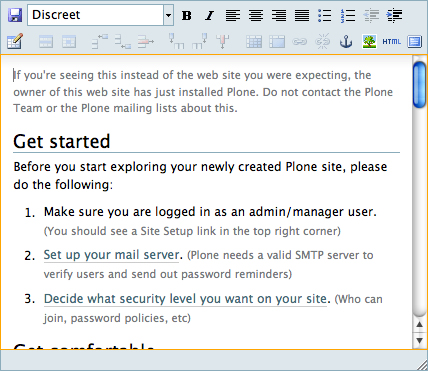Click the decrease indent (outdent) icon
This screenshot has height=371, width=428.
[371, 15]
